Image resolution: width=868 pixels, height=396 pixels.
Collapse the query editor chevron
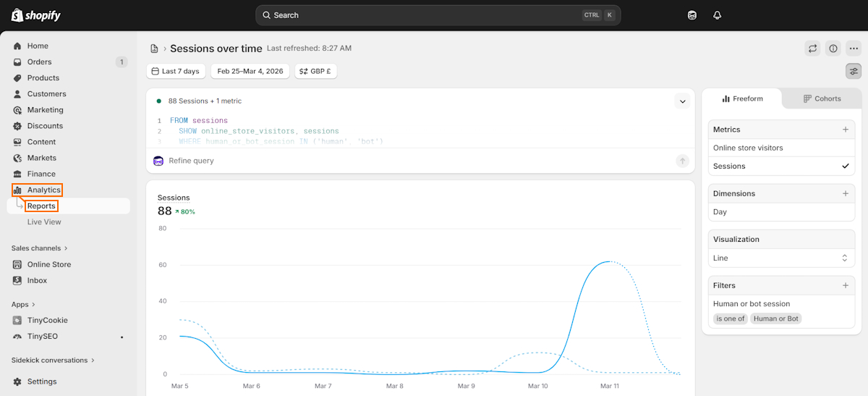(x=682, y=101)
